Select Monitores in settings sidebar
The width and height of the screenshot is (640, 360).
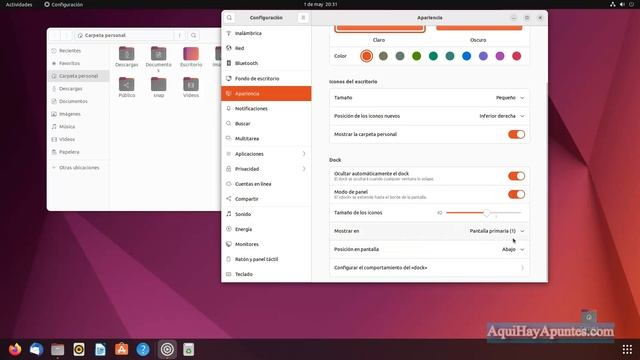[x=266, y=244]
